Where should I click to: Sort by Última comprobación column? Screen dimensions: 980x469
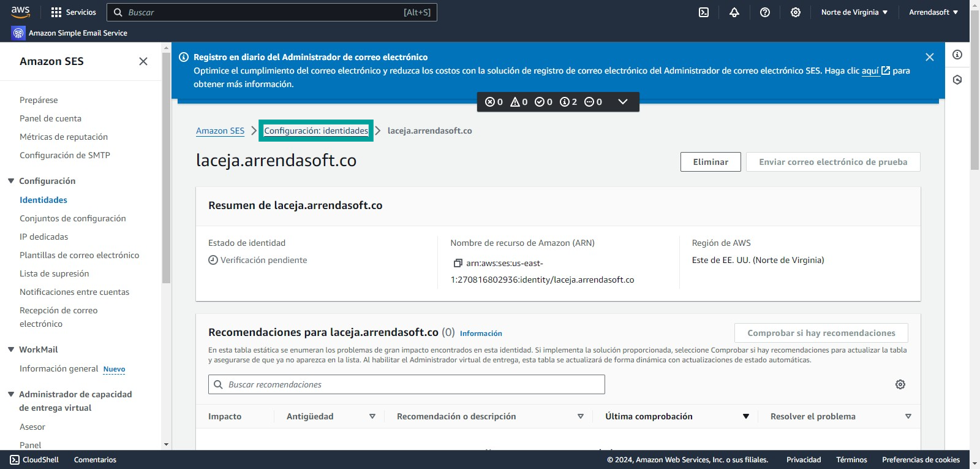[746, 416]
